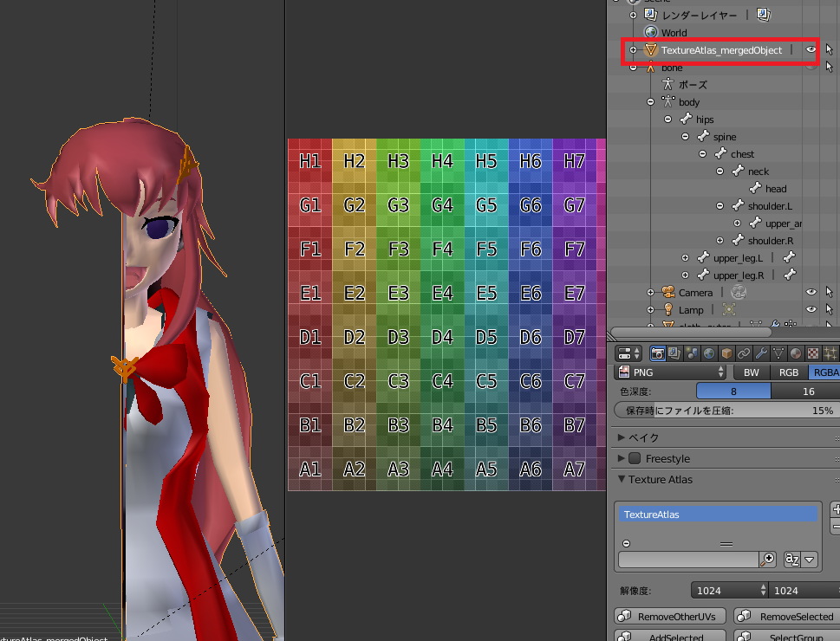This screenshot has width=840, height=641.
Task: Open the Texture checker properties tab
Action: pos(812,353)
